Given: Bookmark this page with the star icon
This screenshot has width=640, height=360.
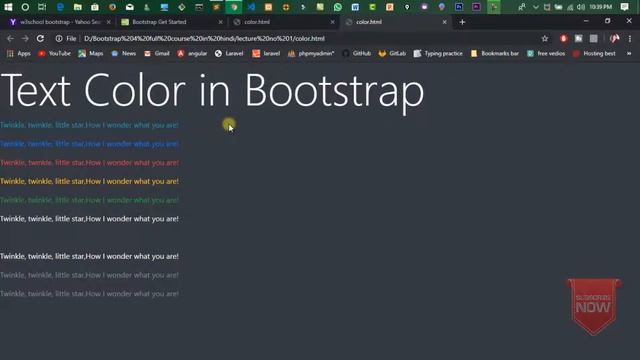Looking at the screenshot, I should [544, 38].
